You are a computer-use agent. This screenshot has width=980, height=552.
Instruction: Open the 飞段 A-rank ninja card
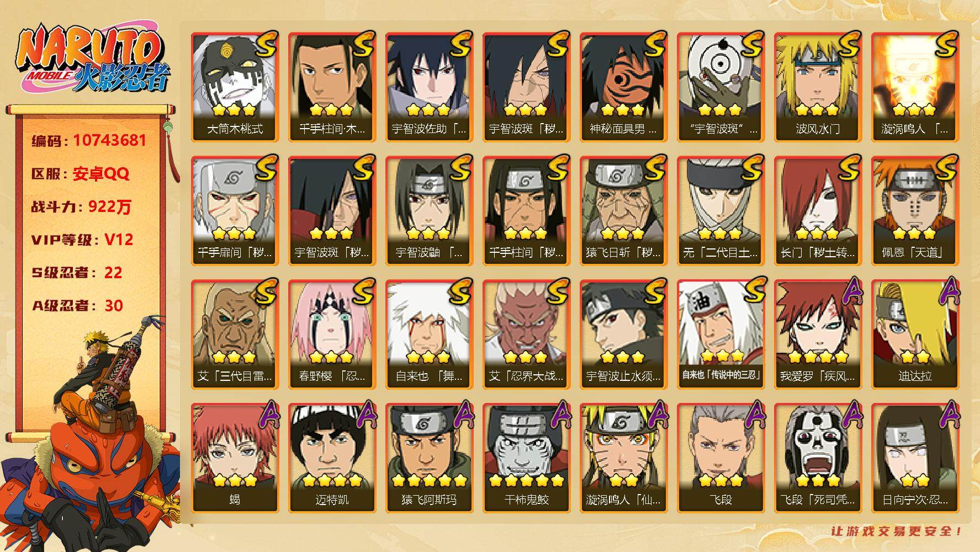721,458
